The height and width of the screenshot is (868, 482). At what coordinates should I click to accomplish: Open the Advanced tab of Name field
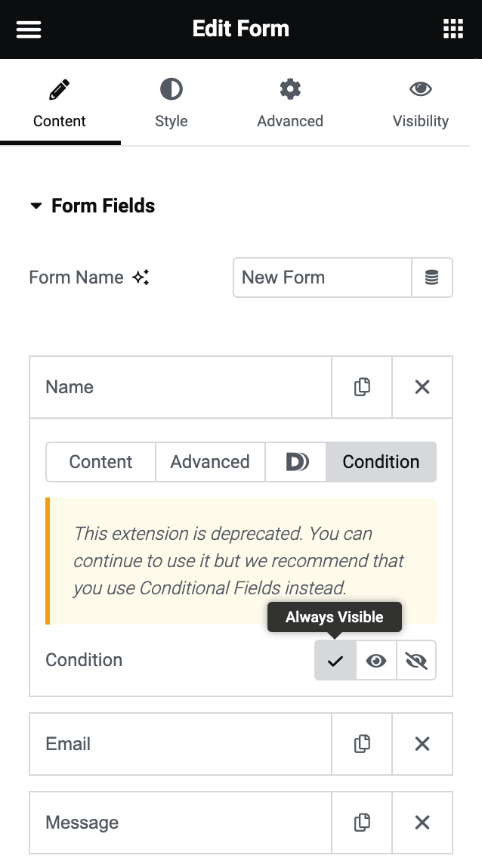pyautogui.click(x=210, y=461)
